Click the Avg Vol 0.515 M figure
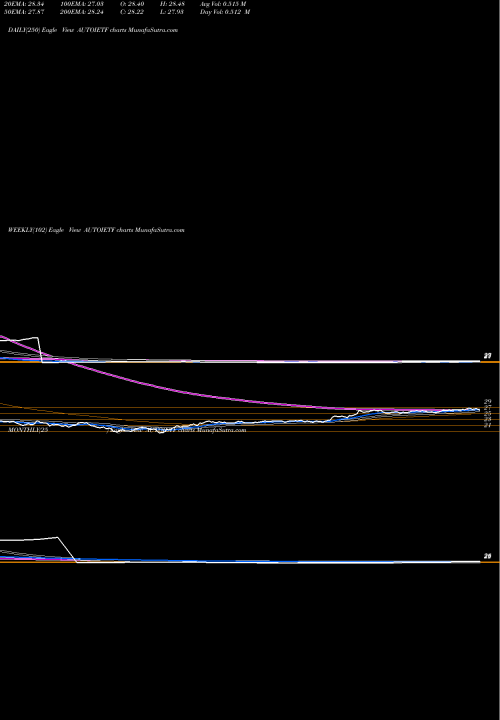This screenshot has width=500, height=720. click(x=223, y=4)
